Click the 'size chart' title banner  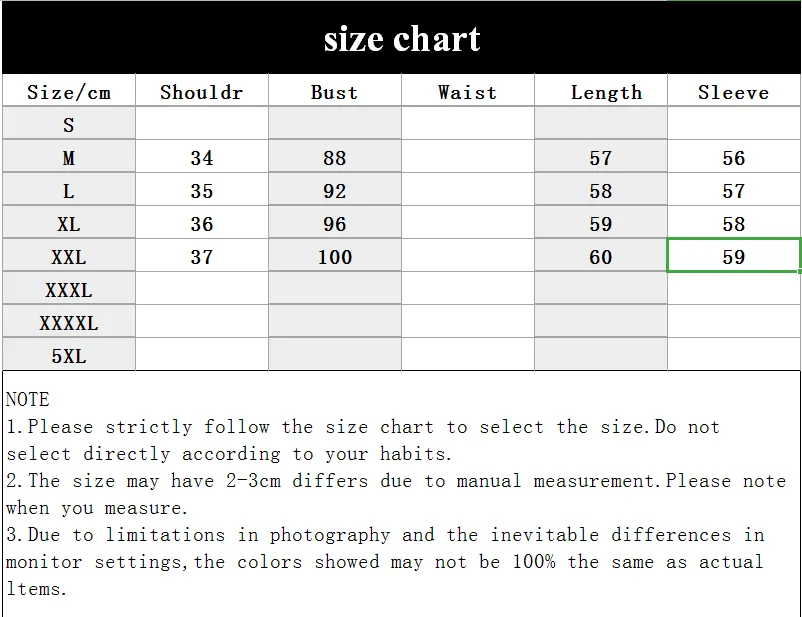402,38
